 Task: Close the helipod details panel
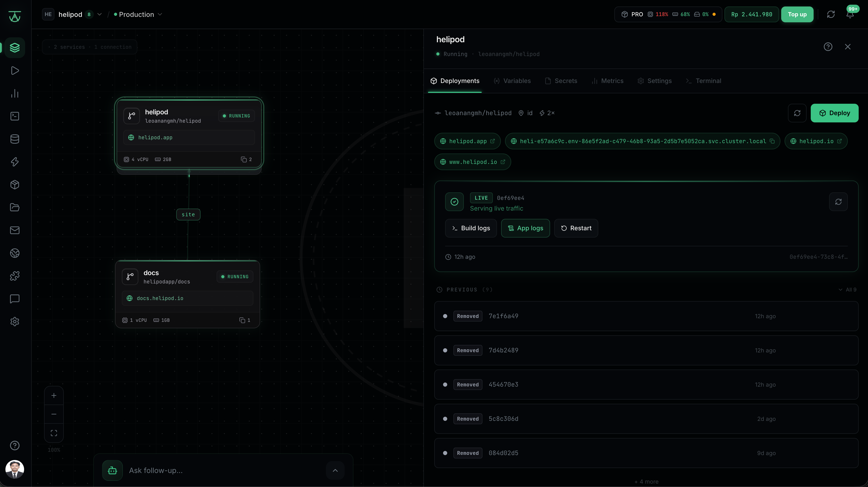(x=848, y=46)
